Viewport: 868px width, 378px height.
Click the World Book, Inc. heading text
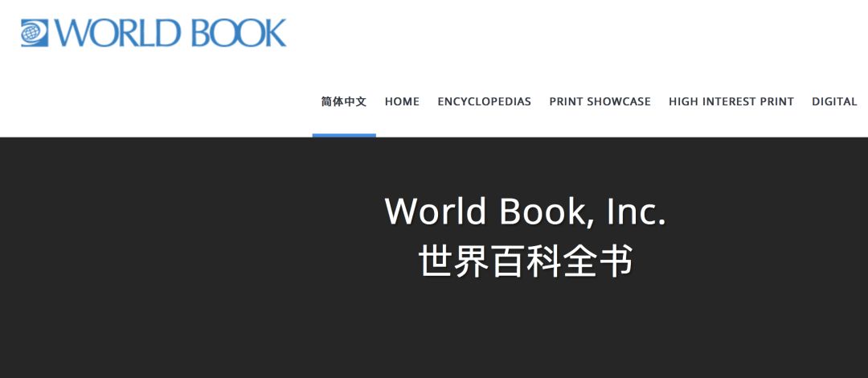tap(526, 212)
